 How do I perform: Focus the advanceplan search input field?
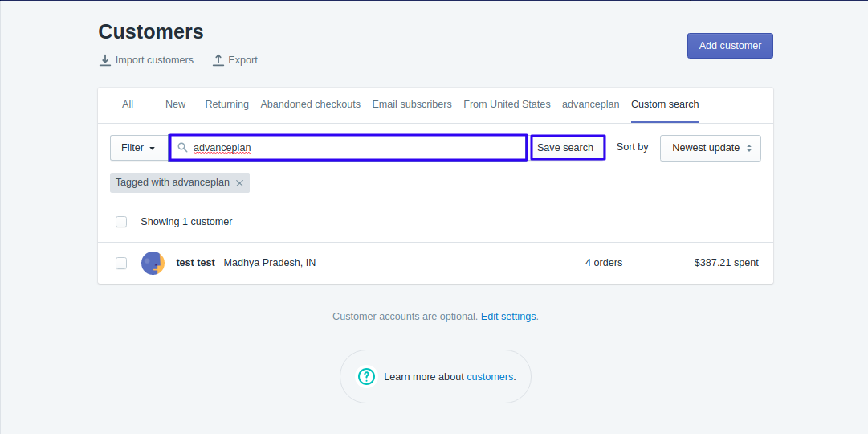348,148
